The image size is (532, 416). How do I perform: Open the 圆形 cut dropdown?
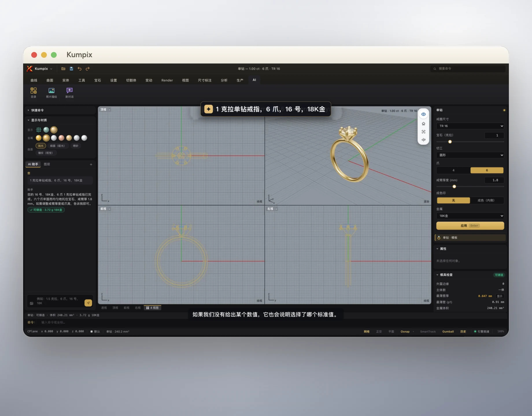470,155
